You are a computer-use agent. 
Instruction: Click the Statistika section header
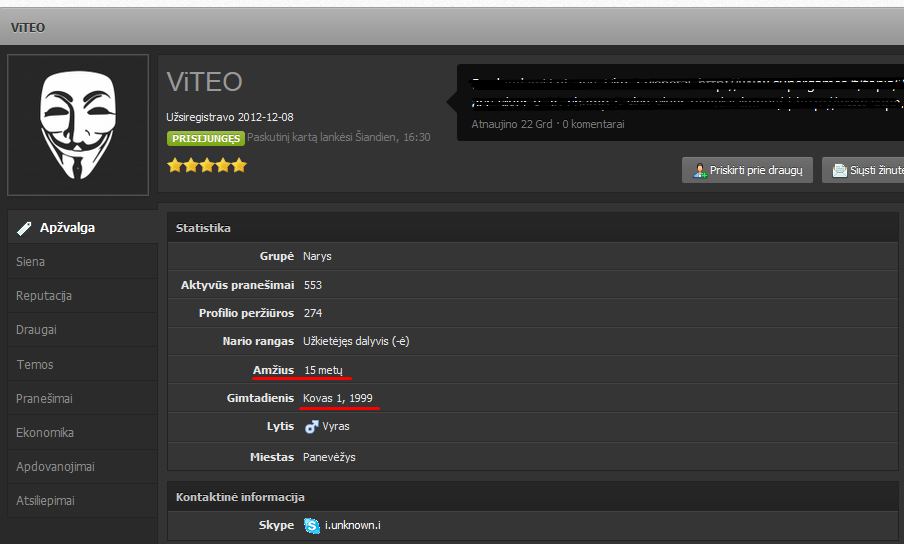(x=533, y=228)
